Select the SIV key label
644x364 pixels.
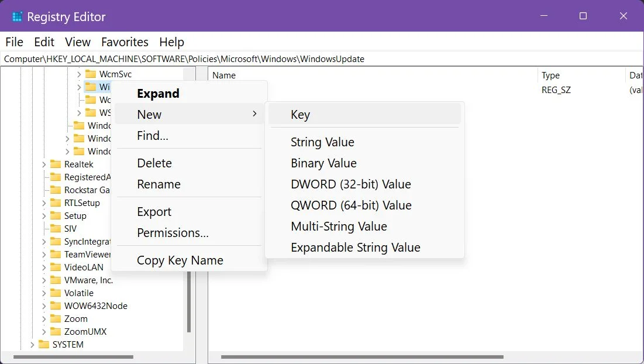point(70,228)
